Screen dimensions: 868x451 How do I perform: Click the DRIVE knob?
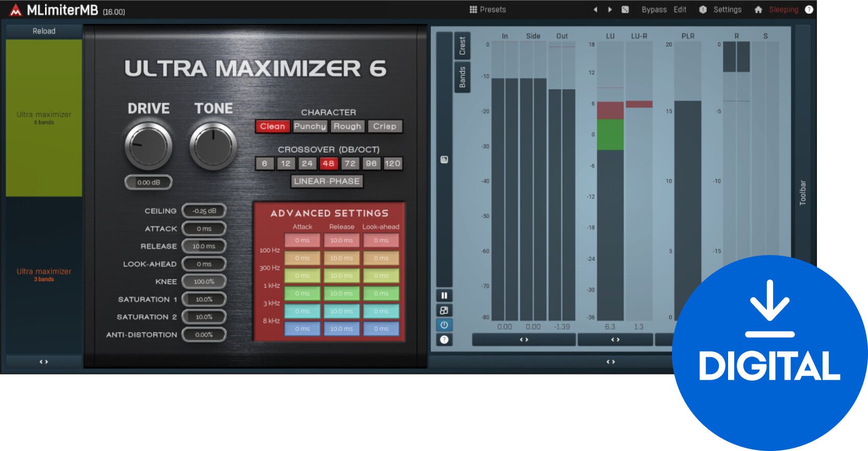149,146
